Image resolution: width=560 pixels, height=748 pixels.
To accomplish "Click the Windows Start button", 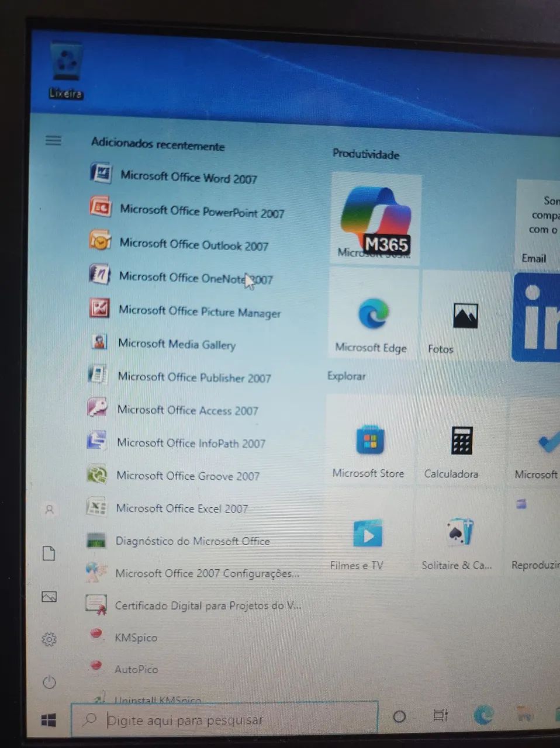I will click(x=49, y=720).
